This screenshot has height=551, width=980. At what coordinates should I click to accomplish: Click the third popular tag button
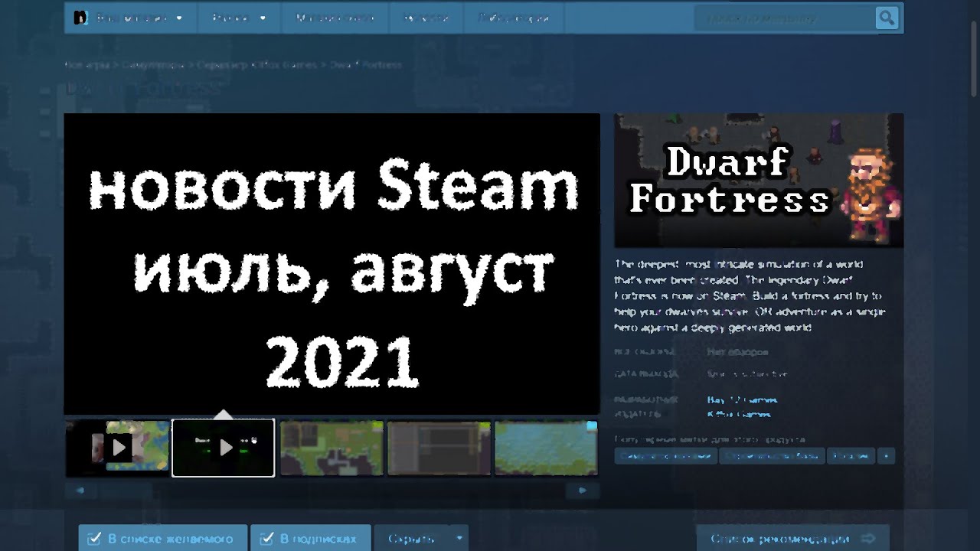[x=851, y=456]
